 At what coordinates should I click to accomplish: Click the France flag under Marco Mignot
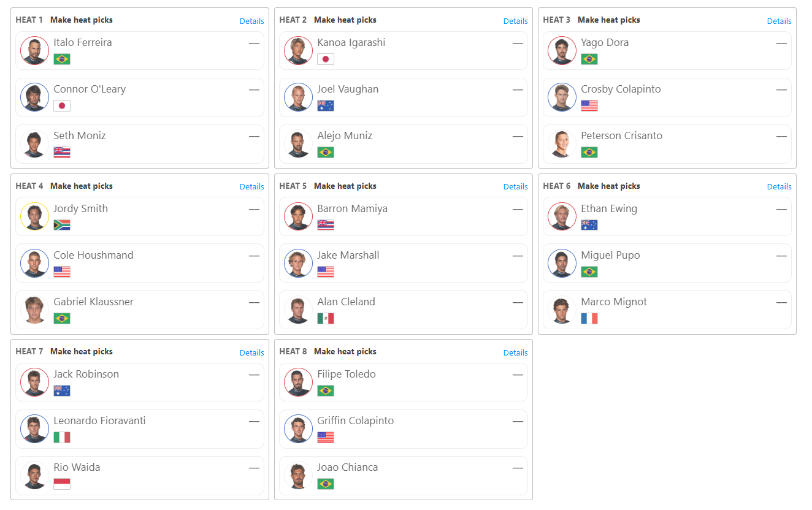(589, 318)
